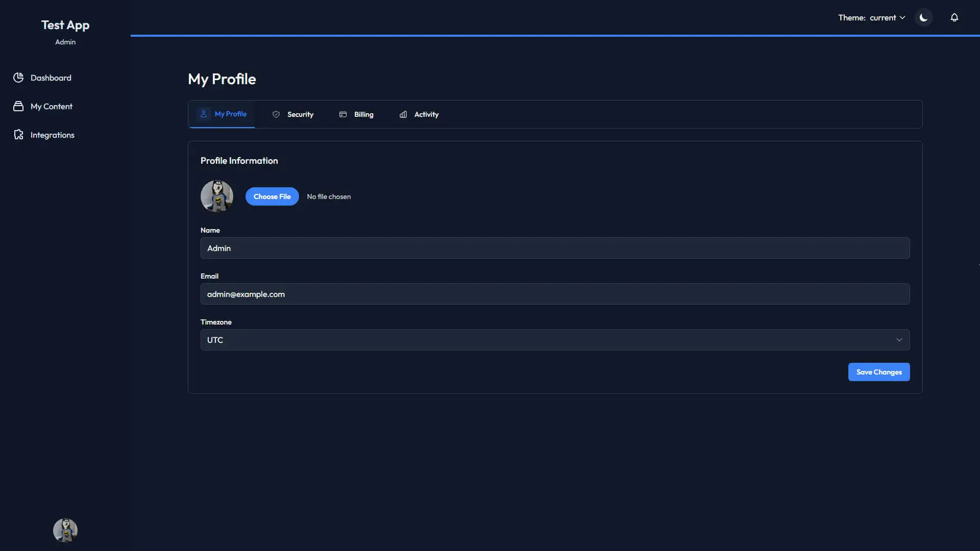Click the pie chart Dashboard icon

(18, 78)
